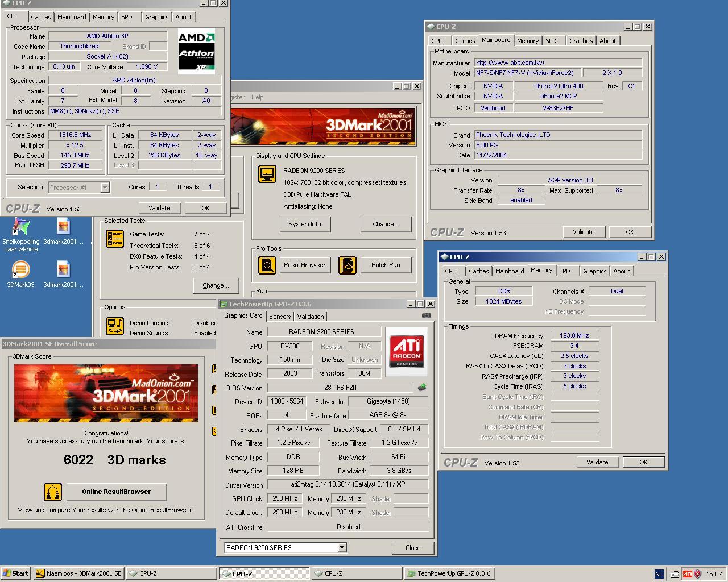Click the BIOS Version 6.00 PG value
Screen dimensions: 728x582
[559, 145]
